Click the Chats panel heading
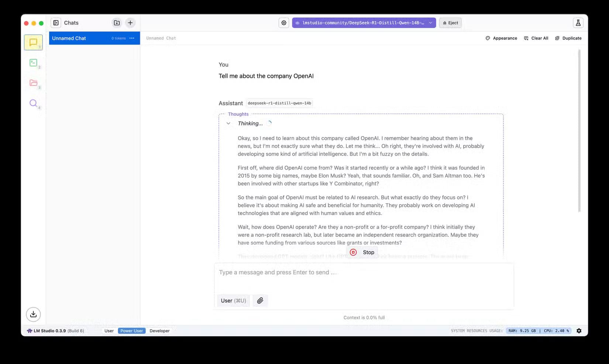The image size is (609, 364). pyautogui.click(x=71, y=23)
